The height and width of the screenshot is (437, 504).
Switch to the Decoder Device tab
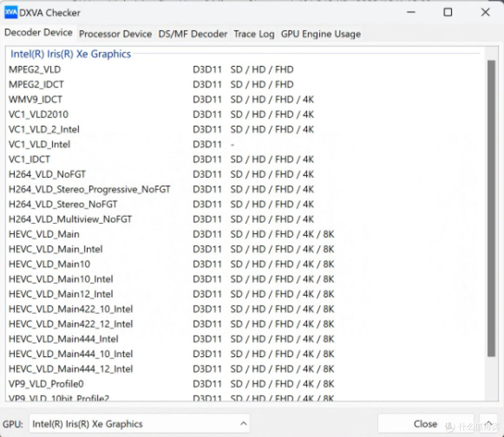(39, 33)
